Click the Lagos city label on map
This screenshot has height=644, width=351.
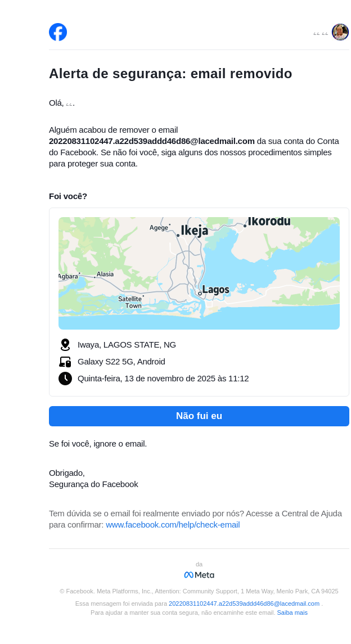(x=215, y=290)
